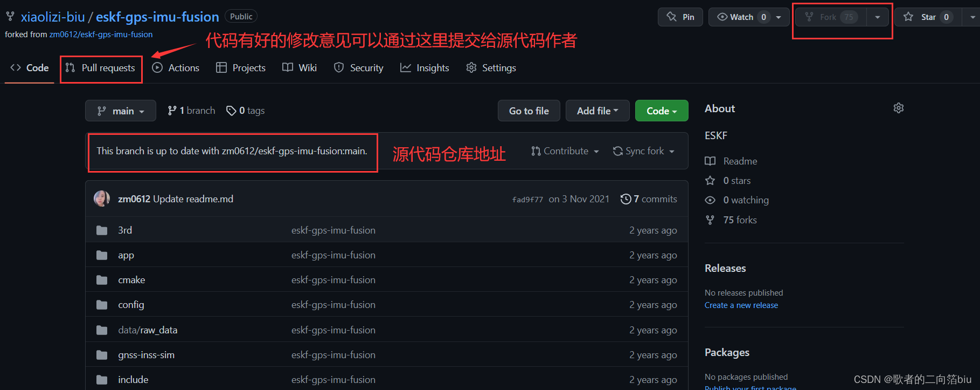Open the config folder

pos(131,305)
